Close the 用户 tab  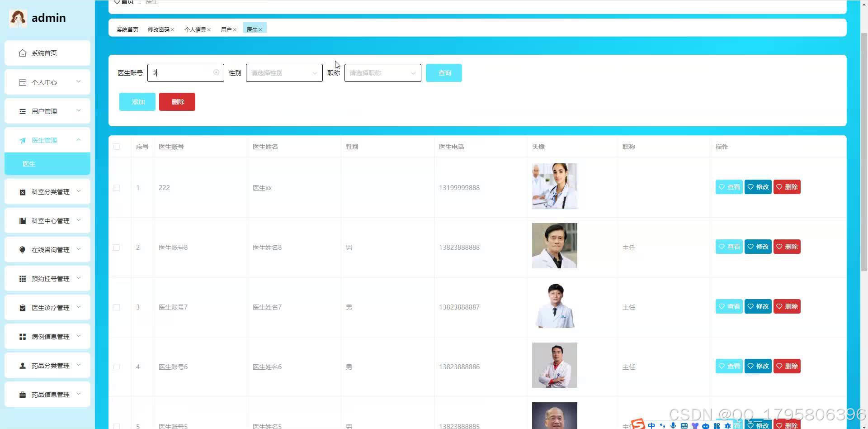[235, 30]
